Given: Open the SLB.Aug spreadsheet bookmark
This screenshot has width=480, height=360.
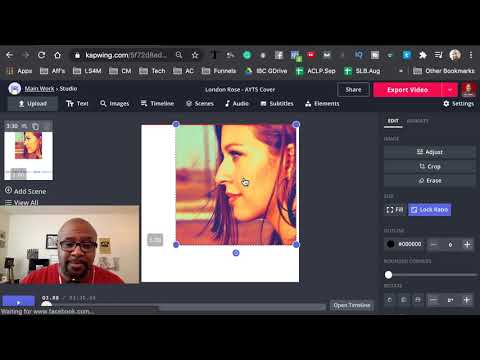Looking at the screenshot, I should pos(362,71).
